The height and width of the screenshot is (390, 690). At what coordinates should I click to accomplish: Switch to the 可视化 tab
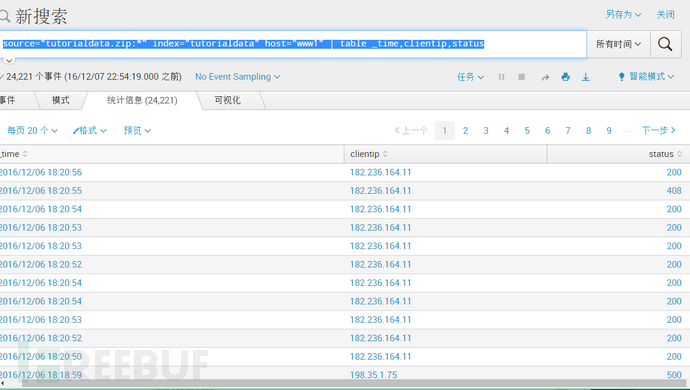[228, 100]
